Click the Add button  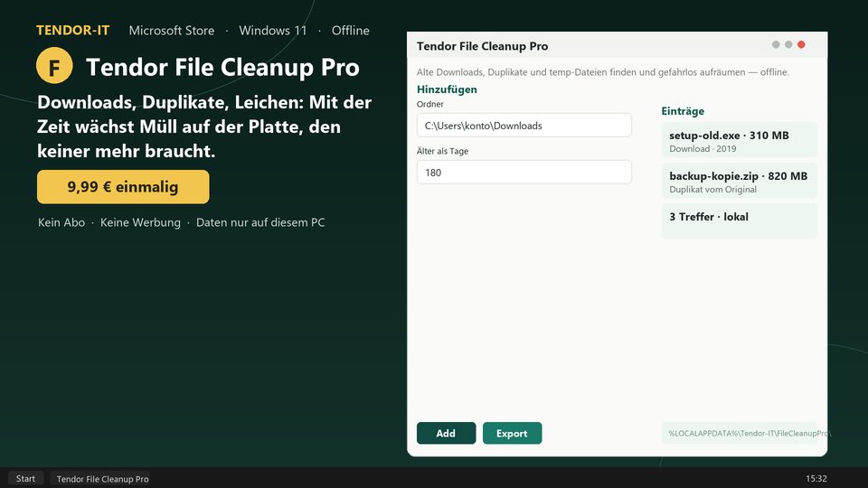pyautogui.click(x=446, y=433)
